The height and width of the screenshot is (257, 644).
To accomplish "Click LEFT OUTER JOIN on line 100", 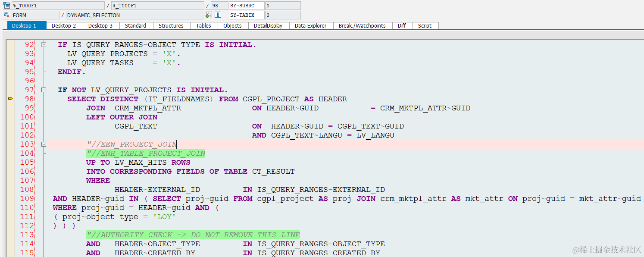I will click(x=122, y=117).
